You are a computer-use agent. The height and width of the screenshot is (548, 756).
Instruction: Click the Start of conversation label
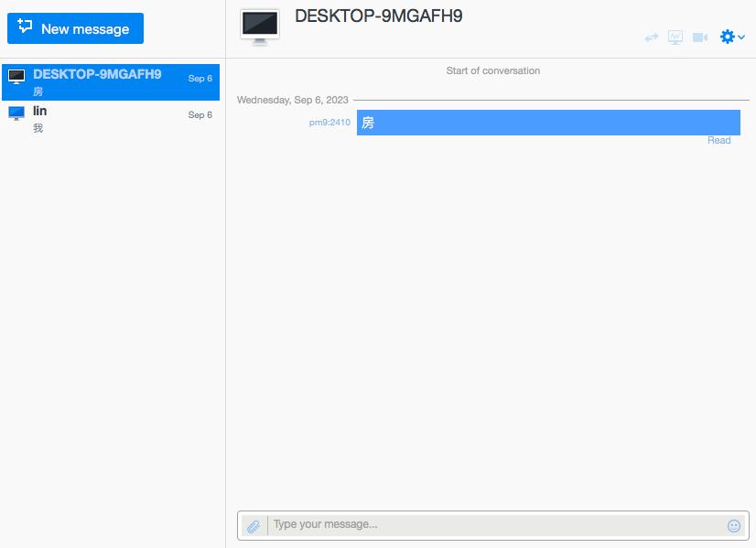(x=492, y=70)
